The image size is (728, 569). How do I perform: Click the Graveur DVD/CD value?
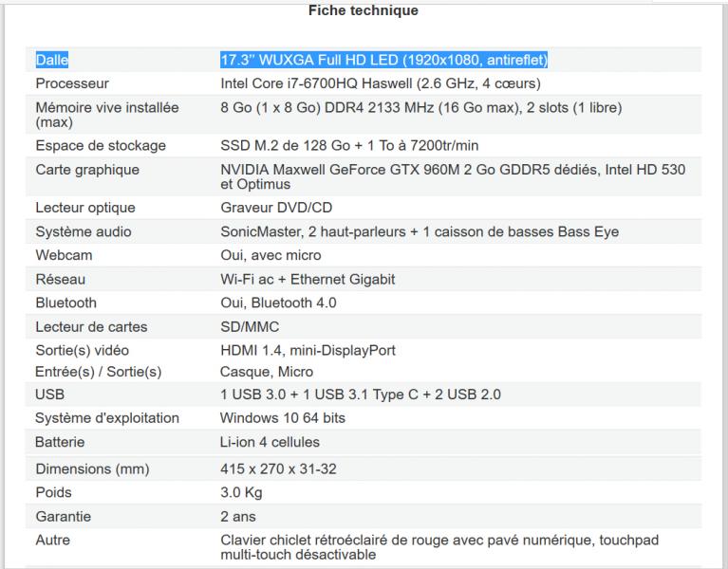(x=276, y=208)
